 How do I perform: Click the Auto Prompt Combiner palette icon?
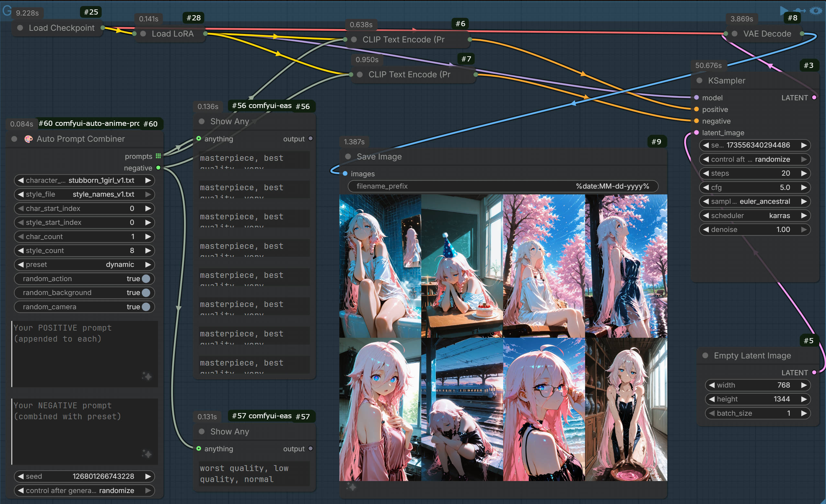pyautogui.click(x=28, y=139)
